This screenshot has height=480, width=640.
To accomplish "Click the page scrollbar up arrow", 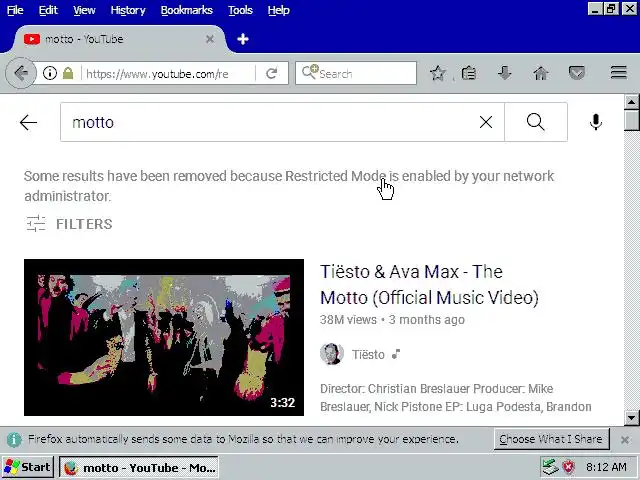I will pyautogui.click(x=631, y=102).
